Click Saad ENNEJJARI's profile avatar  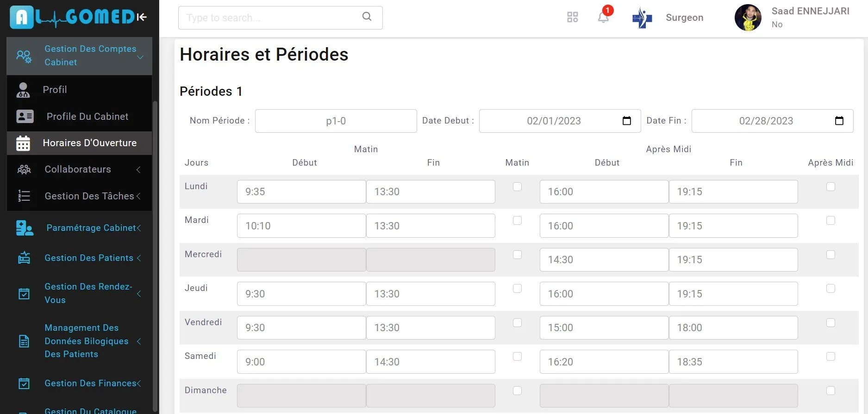[x=748, y=18]
